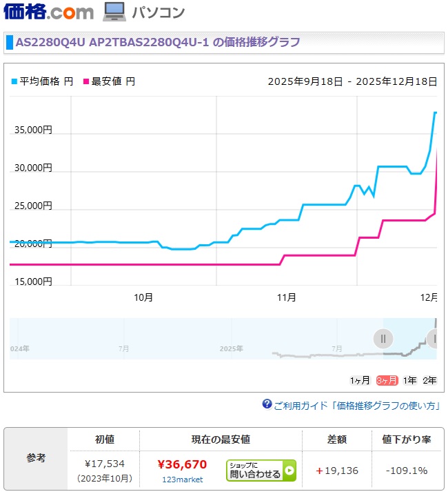Screen dimensions: 448x494
Task: Open the 123market shop link
Action: [183, 480]
